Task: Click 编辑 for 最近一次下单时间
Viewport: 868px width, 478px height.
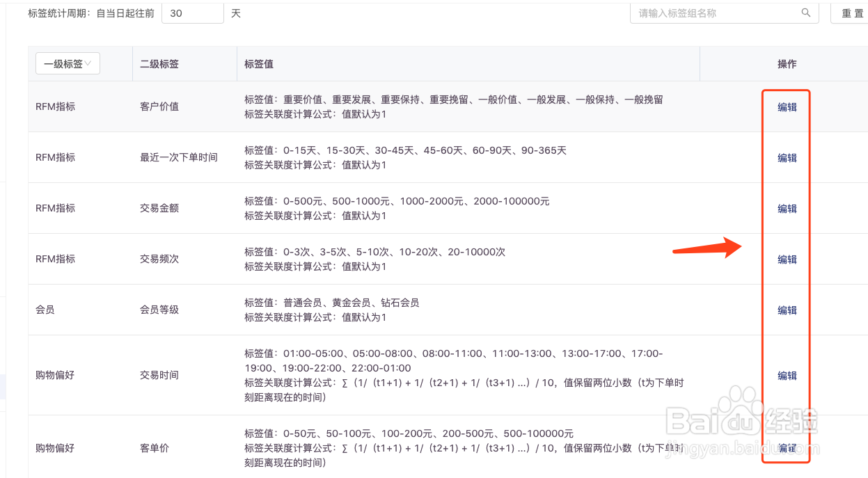Action: [786, 157]
